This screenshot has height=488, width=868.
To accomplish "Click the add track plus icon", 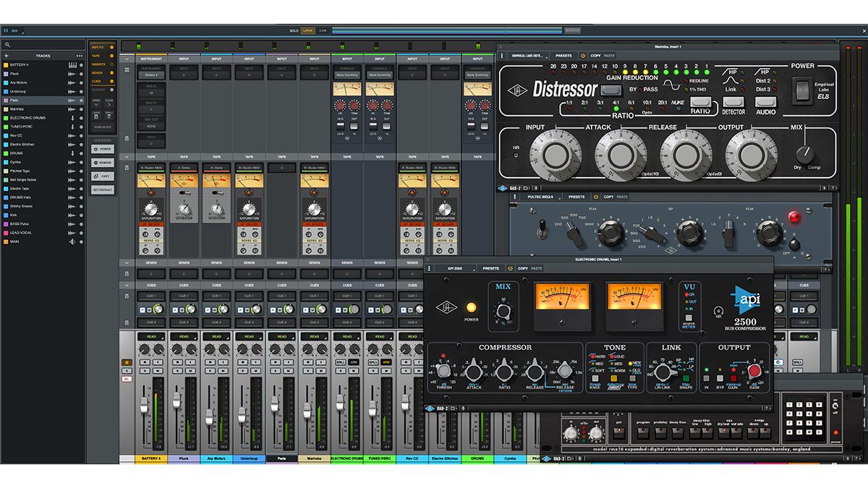I will pos(8,56).
